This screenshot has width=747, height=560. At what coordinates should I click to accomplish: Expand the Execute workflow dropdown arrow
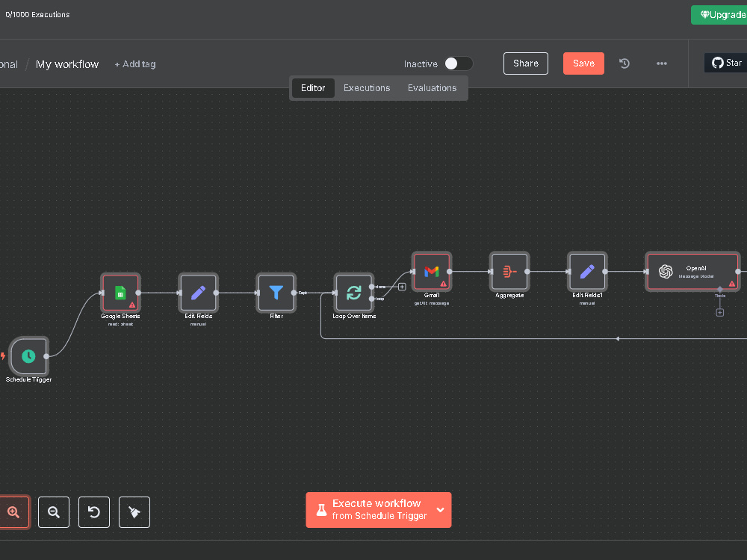click(x=440, y=510)
